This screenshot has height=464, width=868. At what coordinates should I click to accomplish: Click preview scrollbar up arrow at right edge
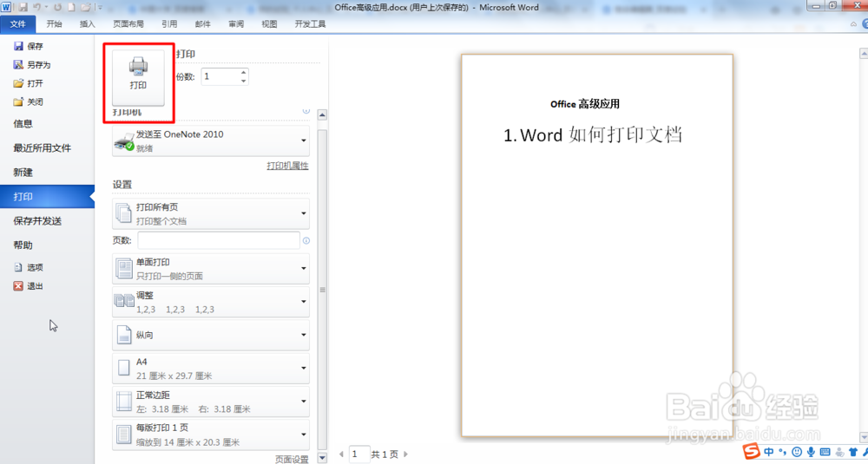point(864,54)
